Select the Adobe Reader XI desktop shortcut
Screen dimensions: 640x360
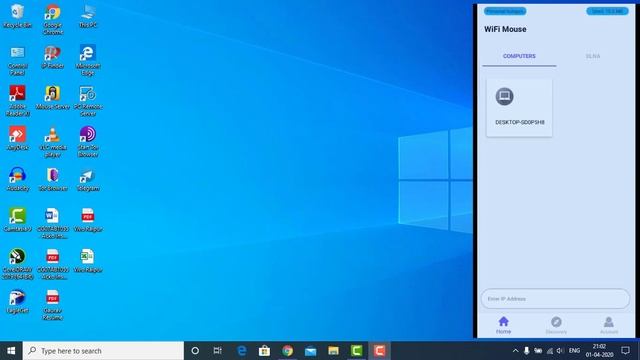point(17,101)
